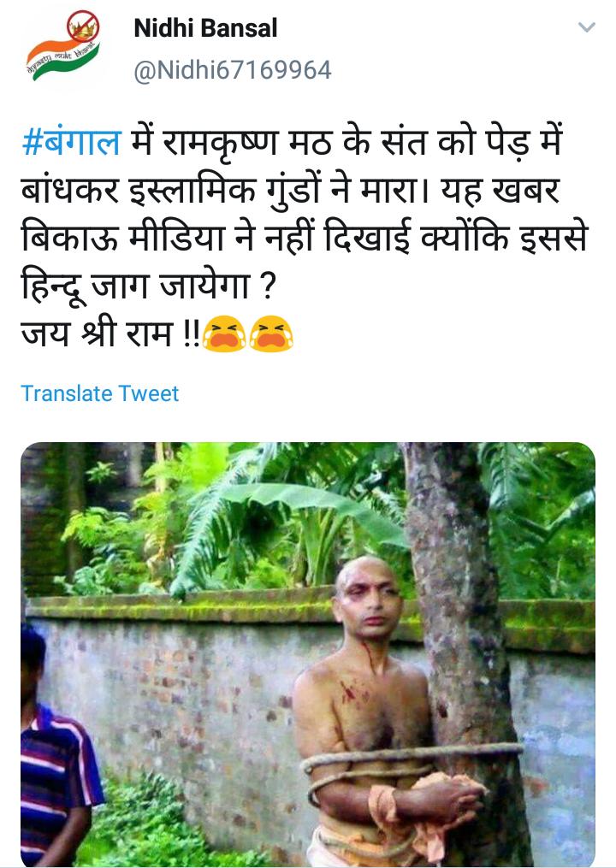Click the crossed-out crown badge in avatar
Screen dimensions: 616x868
click(83, 27)
